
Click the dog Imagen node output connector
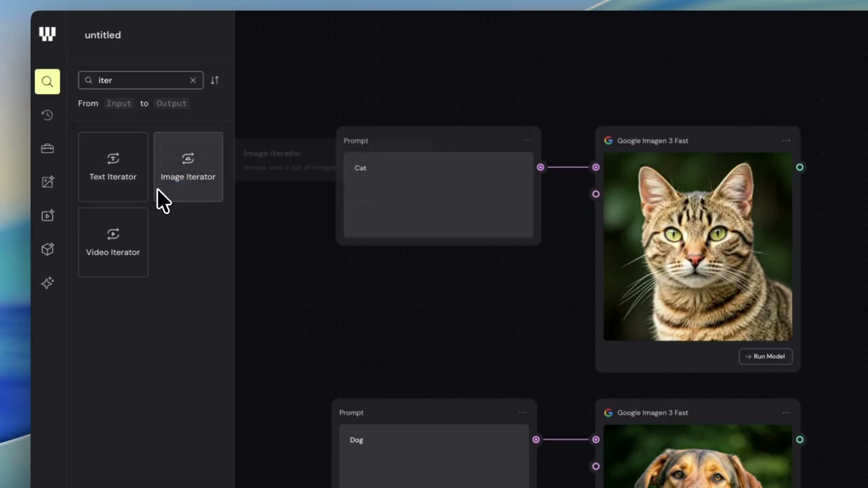(x=800, y=439)
